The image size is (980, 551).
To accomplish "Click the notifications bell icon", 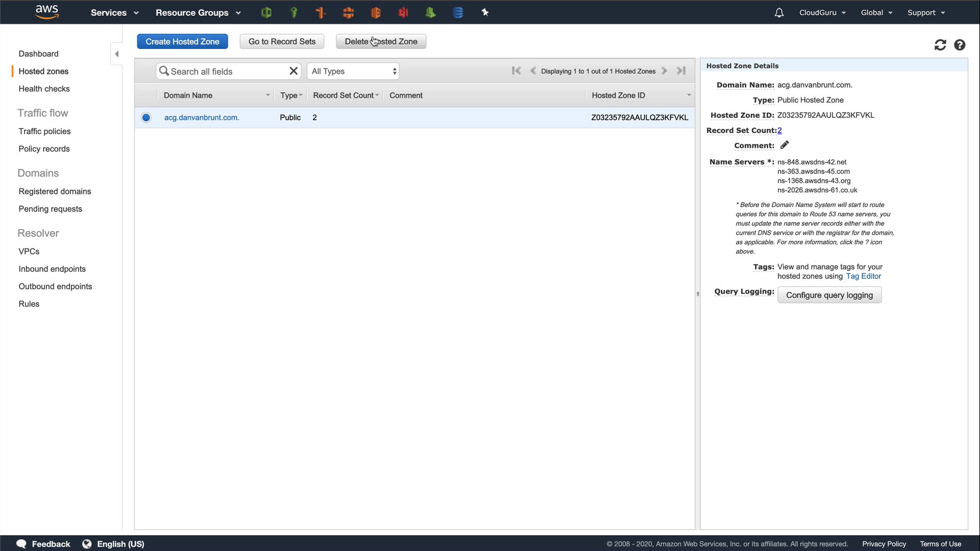I will pos(779,13).
